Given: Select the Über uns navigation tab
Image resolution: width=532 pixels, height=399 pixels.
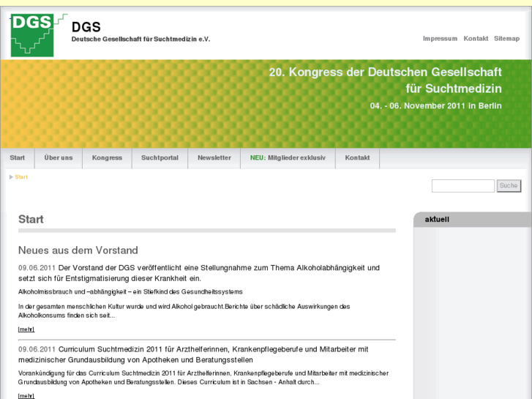Looking at the screenshot, I should tap(59, 158).
